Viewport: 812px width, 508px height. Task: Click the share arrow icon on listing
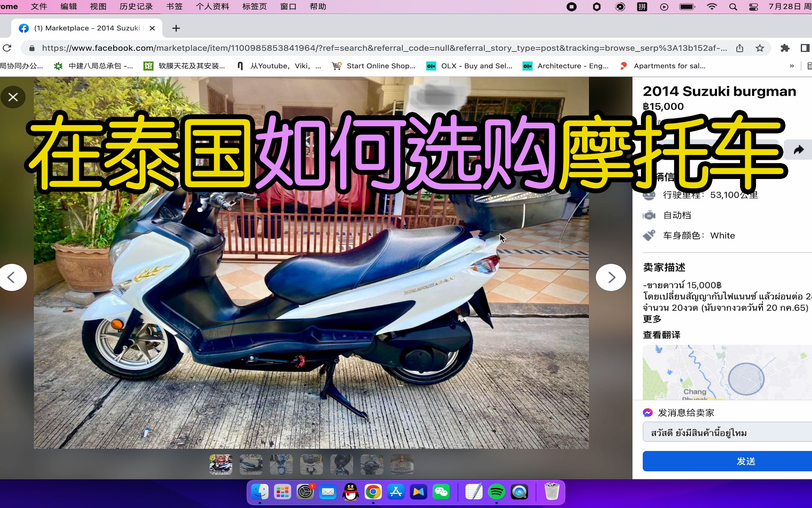(x=799, y=150)
